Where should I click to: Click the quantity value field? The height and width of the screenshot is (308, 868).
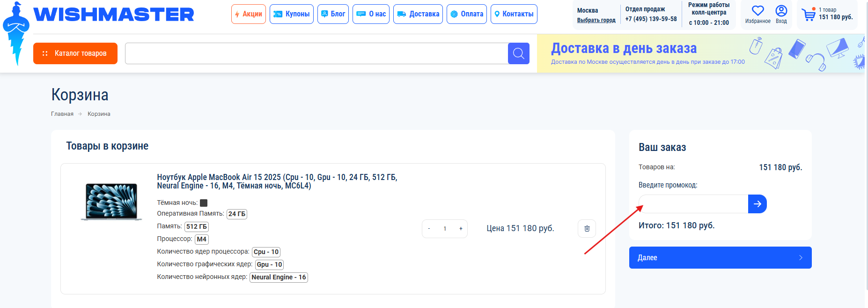coord(445,229)
